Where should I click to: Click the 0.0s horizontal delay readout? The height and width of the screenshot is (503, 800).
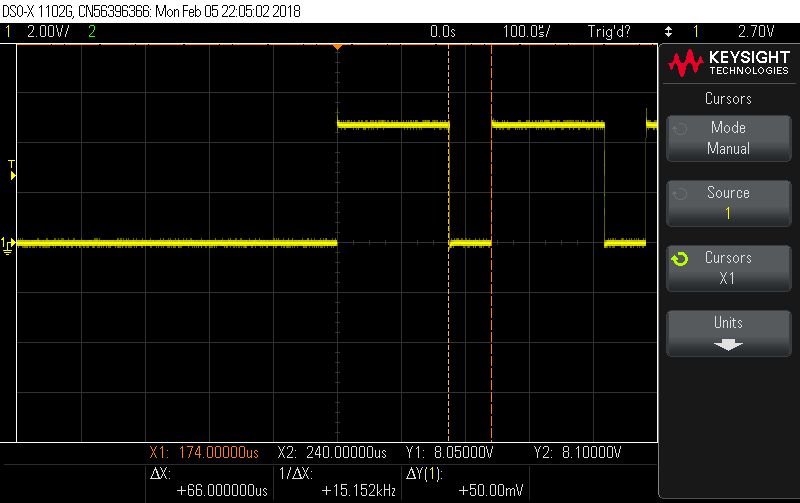442,32
